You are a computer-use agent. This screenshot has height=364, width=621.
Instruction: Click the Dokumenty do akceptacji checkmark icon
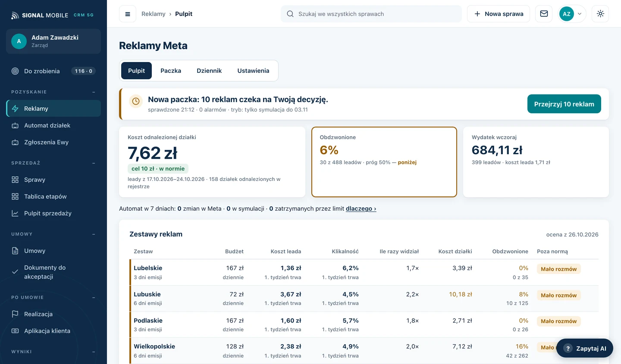(15, 272)
